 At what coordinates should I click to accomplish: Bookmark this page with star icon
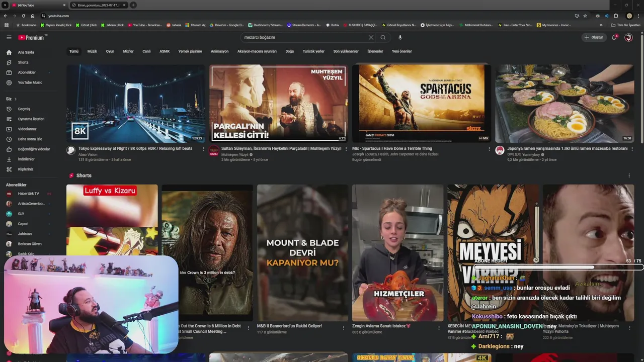(585, 16)
